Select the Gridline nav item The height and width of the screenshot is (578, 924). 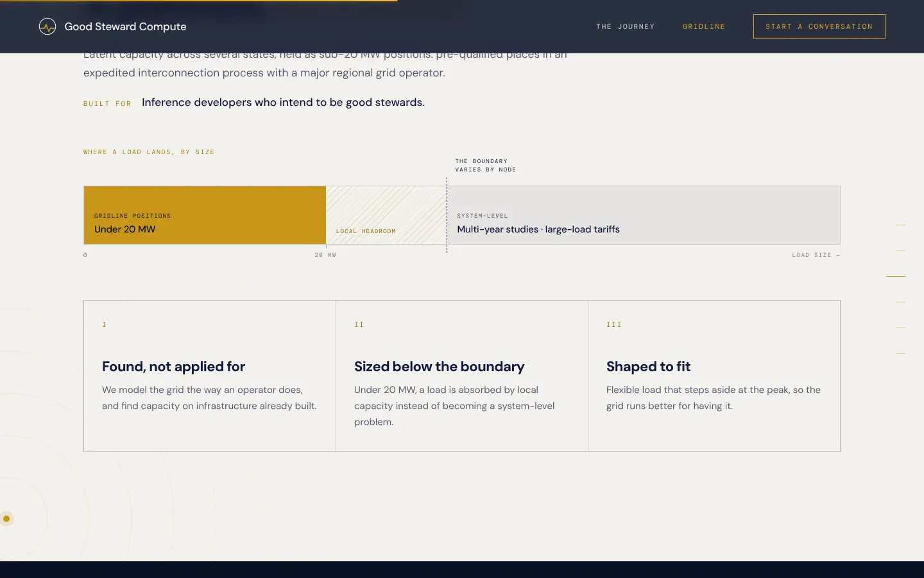704,26
